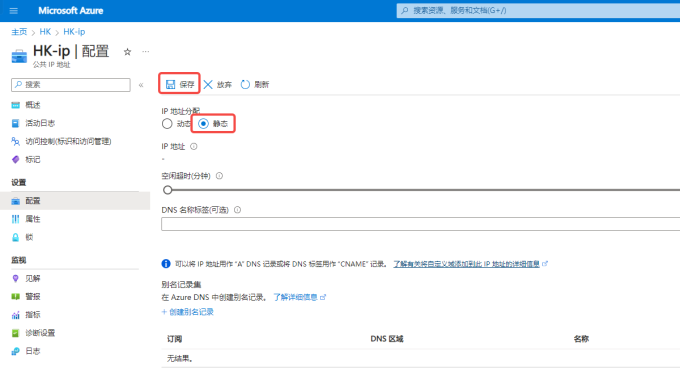
Task: Select the 动态 radio option
Action: (167, 124)
